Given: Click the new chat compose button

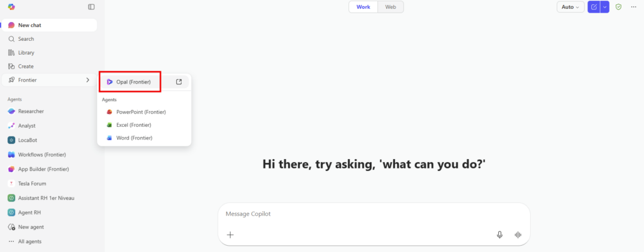Looking at the screenshot, I should [594, 7].
